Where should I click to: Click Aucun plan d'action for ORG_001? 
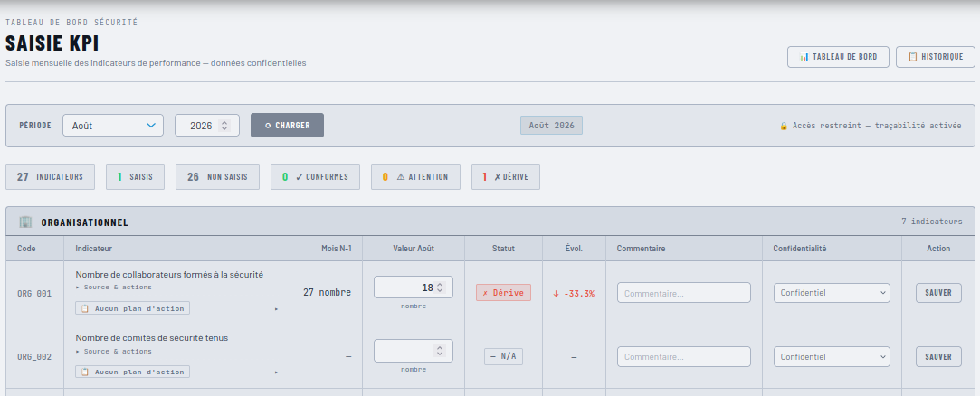132,308
